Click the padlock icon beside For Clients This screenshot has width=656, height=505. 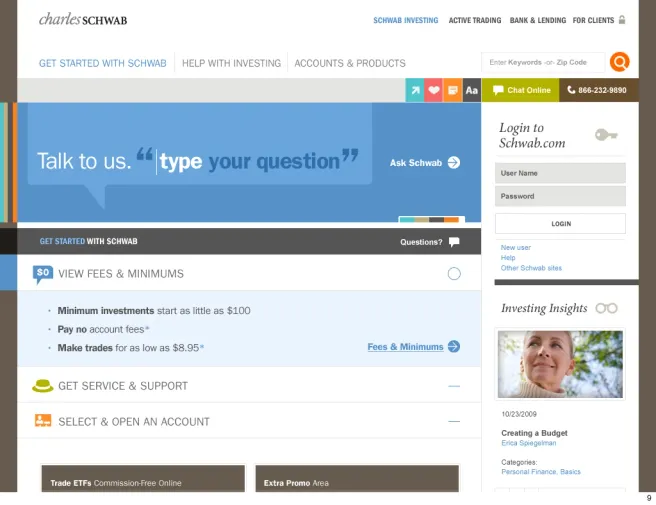(x=622, y=20)
